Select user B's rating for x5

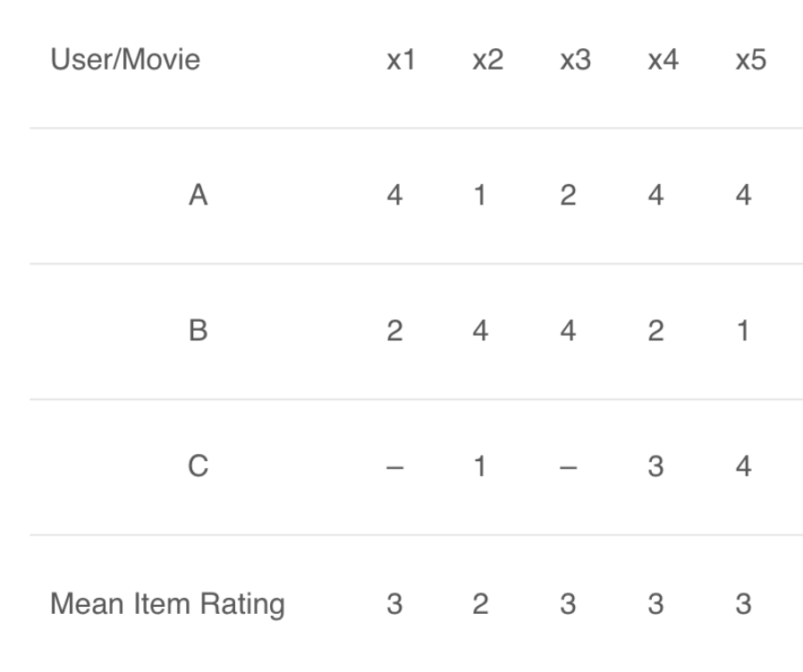744,332
